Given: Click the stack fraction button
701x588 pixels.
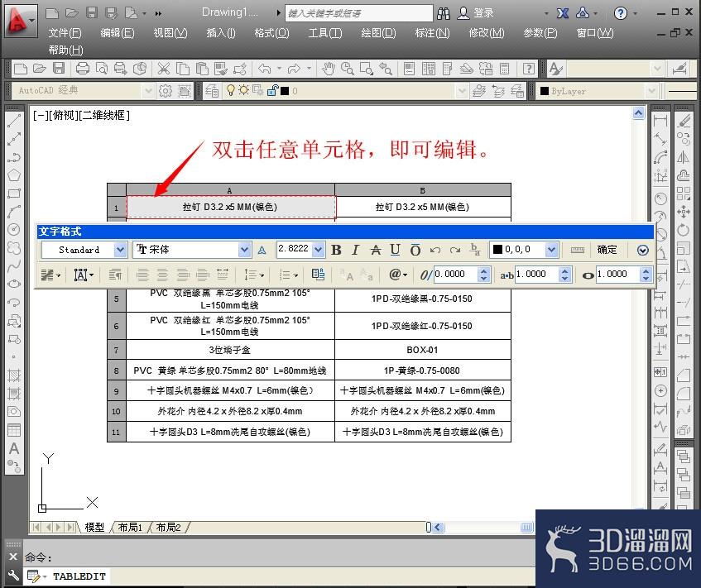Looking at the screenshot, I should [475, 250].
